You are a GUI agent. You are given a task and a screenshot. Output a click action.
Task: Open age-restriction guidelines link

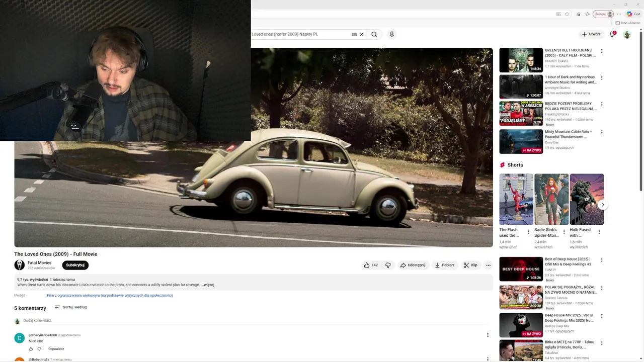pos(110,296)
